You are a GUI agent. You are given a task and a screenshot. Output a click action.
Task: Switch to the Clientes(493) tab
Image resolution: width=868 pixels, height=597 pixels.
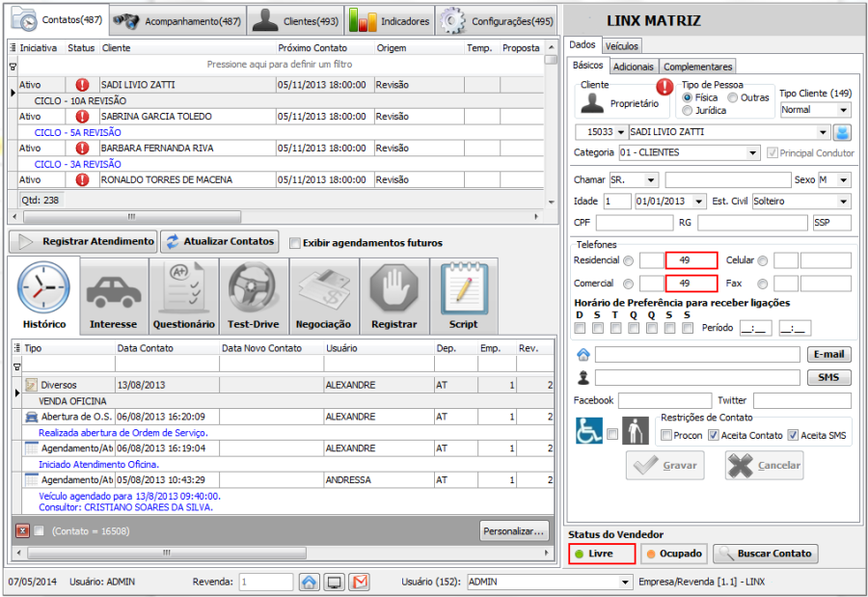click(296, 21)
